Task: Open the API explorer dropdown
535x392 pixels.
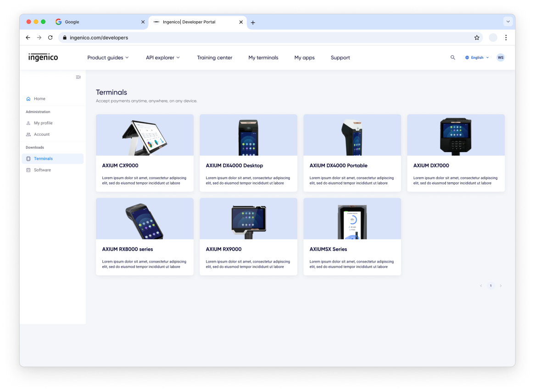Action: [x=162, y=57]
